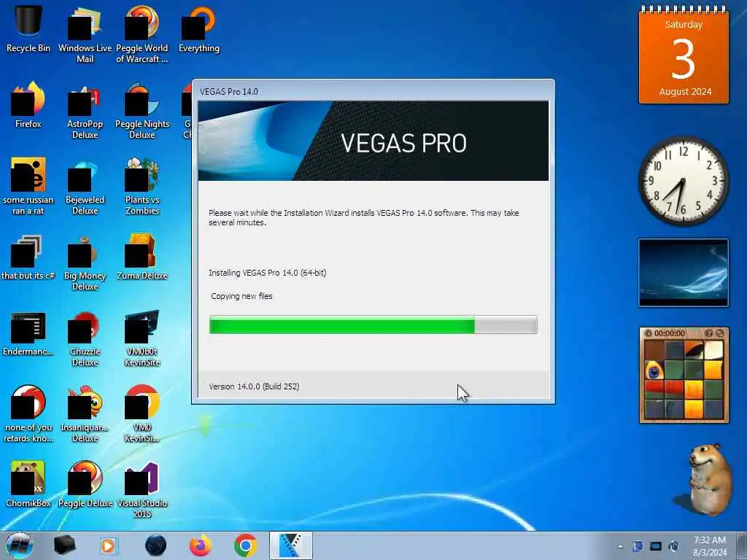Select the AstroPop Deluxe desktop icon
747x560 pixels.
point(85,111)
